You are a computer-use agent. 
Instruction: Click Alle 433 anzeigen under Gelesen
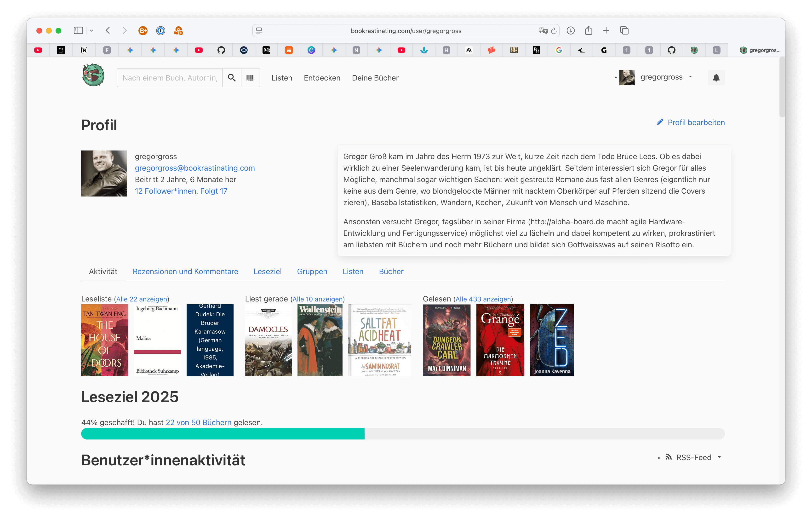(483, 299)
